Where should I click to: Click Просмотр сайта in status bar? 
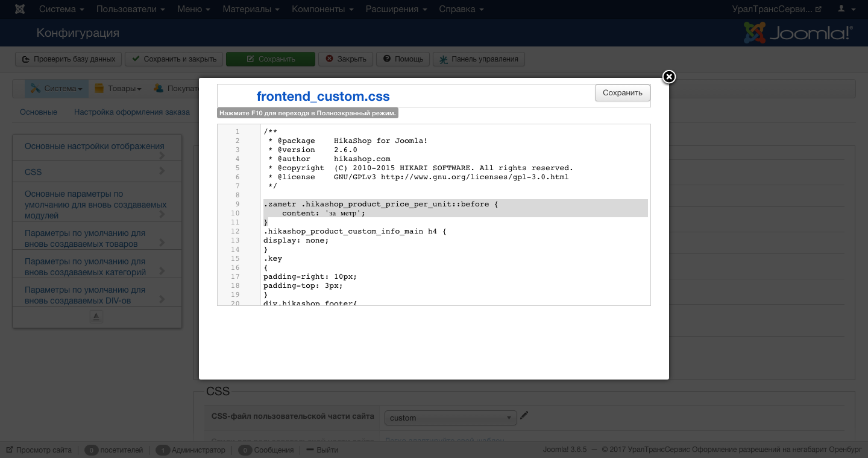[x=39, y=450]
